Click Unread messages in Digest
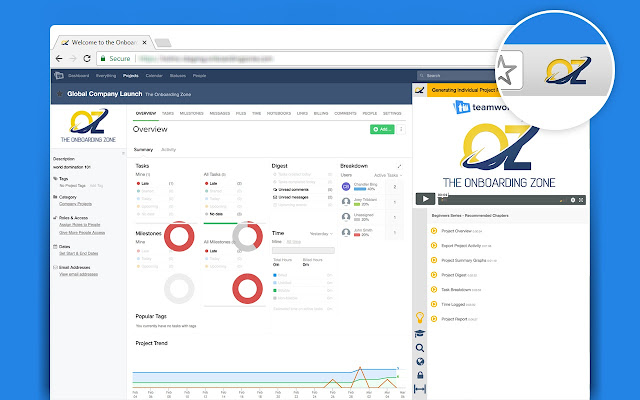 pos(291,198)
